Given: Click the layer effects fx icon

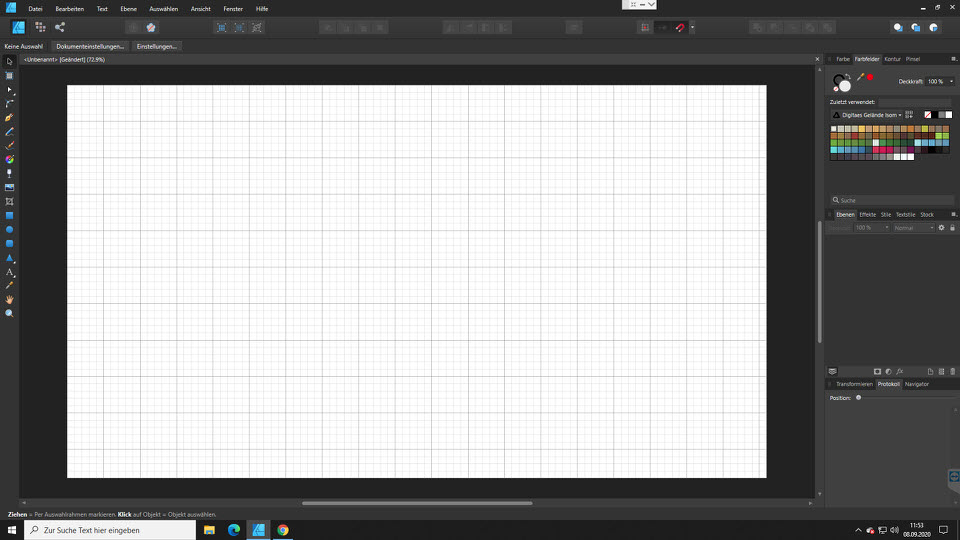Looking at the screenshot, I should (x=900, y=372).
